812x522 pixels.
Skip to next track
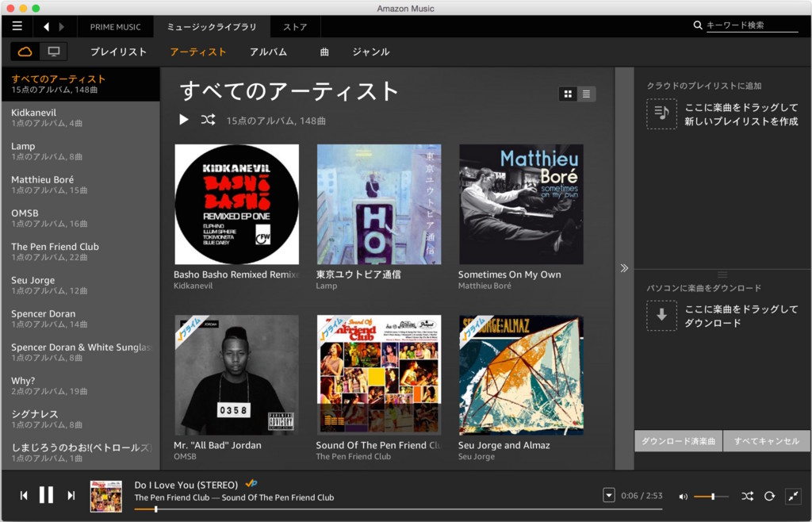tap(71, 496)
